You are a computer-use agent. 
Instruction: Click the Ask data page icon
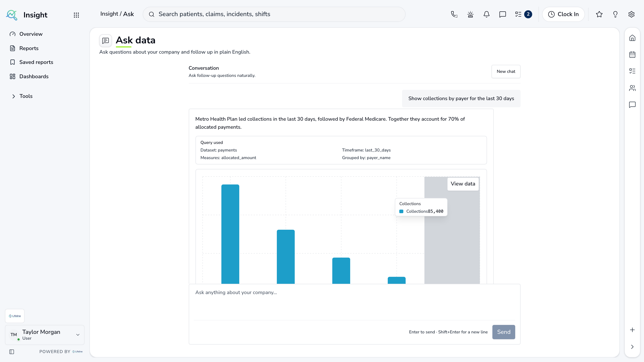coord(106,40)
